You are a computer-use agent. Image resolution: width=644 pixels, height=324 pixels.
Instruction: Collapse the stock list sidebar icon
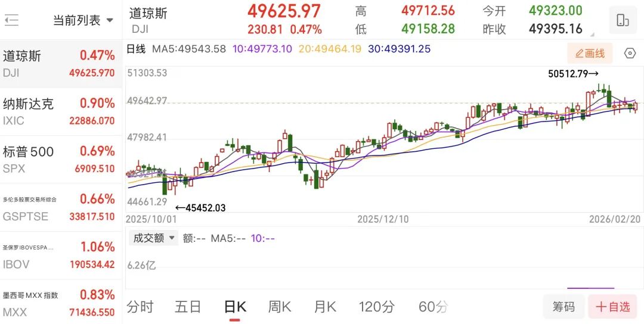pos(11,21)
